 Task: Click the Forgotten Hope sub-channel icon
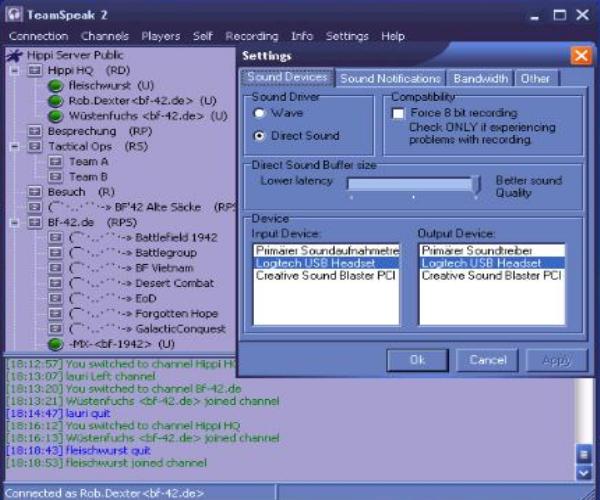point(55,314)
